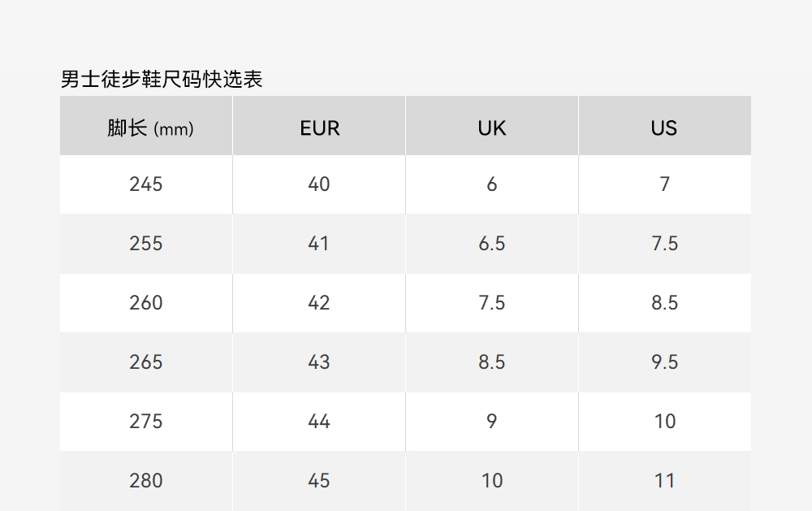Select EUR size 40 cell
812x511 pixels.
(319, 184)
